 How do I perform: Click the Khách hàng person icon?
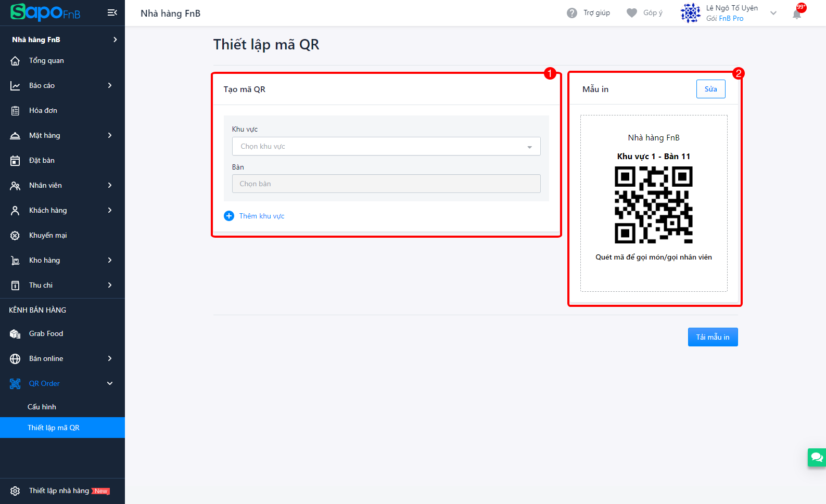[x=15, y=211]
